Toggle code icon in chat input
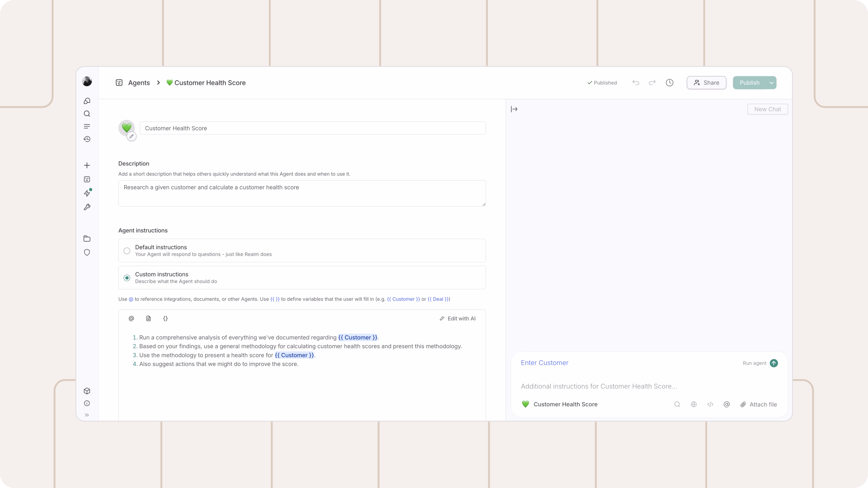 tap(710, 404)
